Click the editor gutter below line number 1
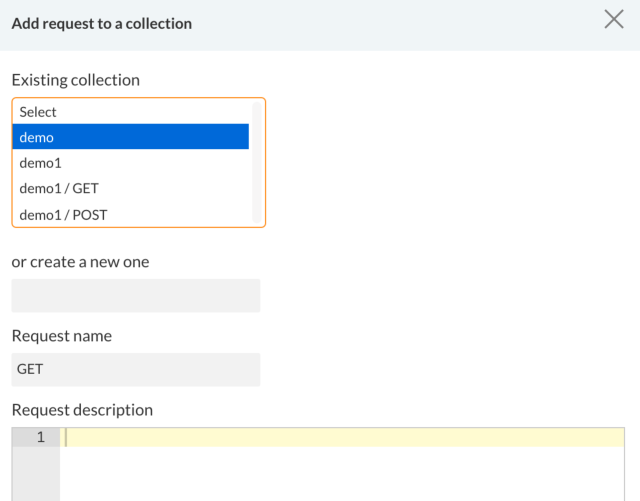 pos(36,475)
